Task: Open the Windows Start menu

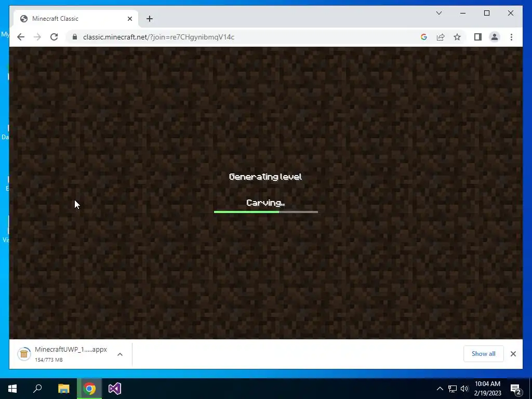Action: pos(12,389)
